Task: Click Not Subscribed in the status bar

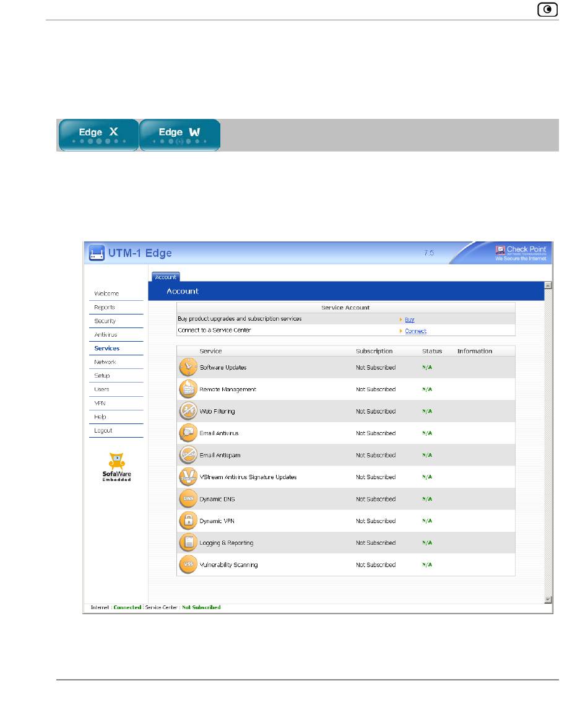Action: point(201,607)
